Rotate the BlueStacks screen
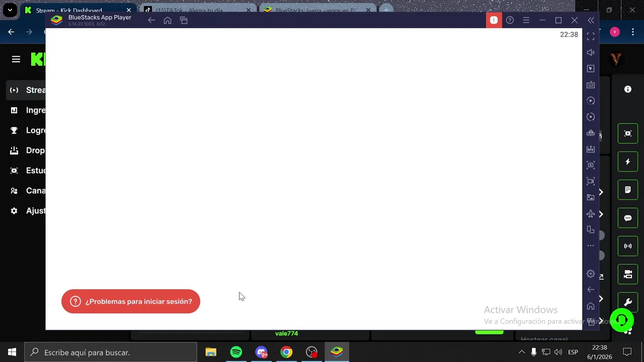The image size is (644, 362). pos(591,230)
